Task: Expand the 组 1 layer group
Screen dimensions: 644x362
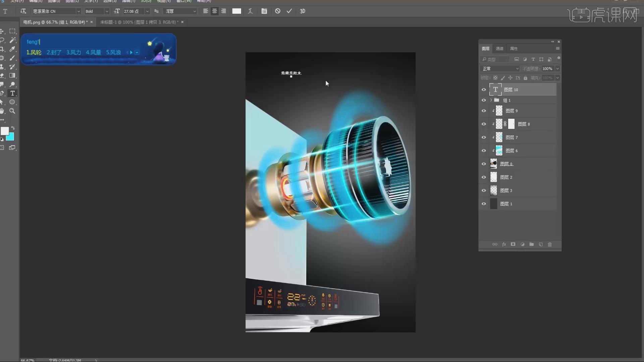Action: coord(491,100)
